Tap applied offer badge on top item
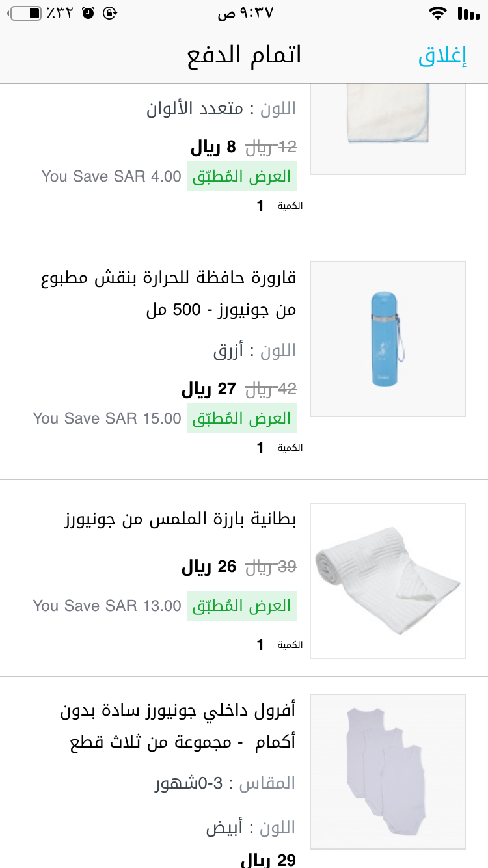This screenshot has width=488, height=868. point(241,176)
